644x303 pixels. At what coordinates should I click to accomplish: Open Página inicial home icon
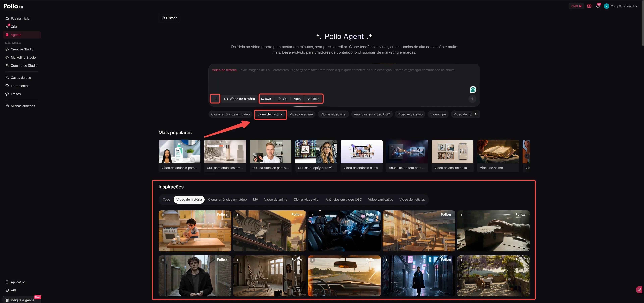click(7, 18)
